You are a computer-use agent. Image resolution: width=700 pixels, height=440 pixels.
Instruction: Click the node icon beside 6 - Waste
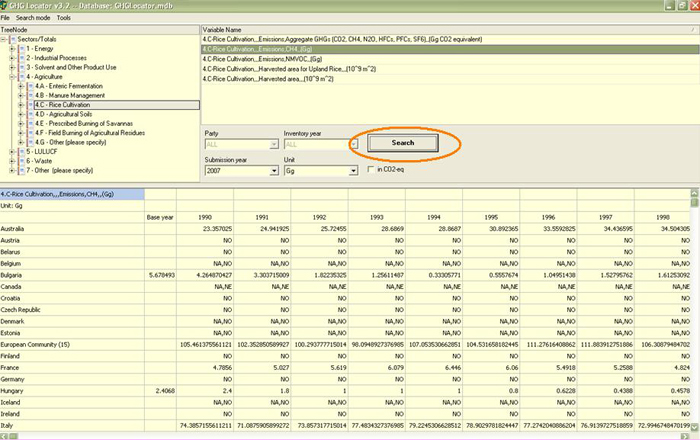tap(21, 161)
